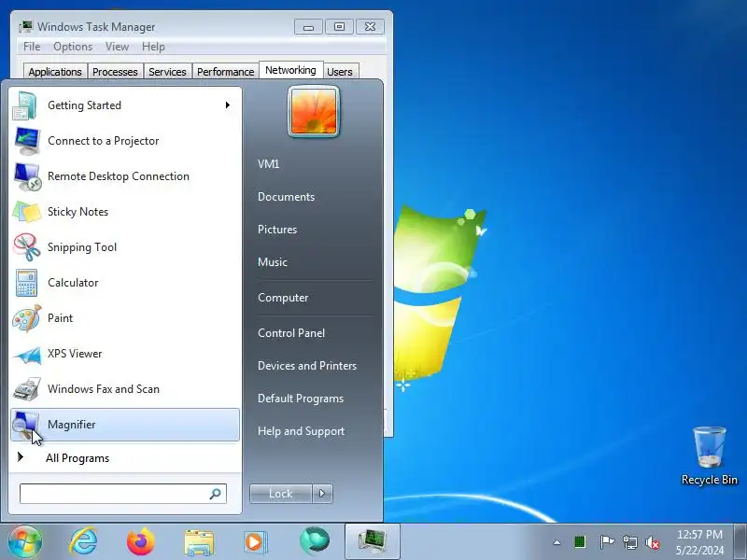Open the shutdown options arrow beside Lock

pos(322,494)
